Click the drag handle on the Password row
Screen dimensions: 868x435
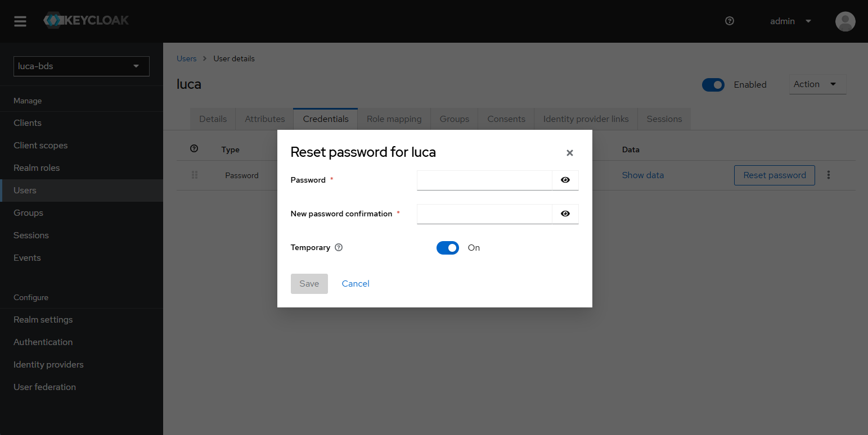click(x=194, y=175)
